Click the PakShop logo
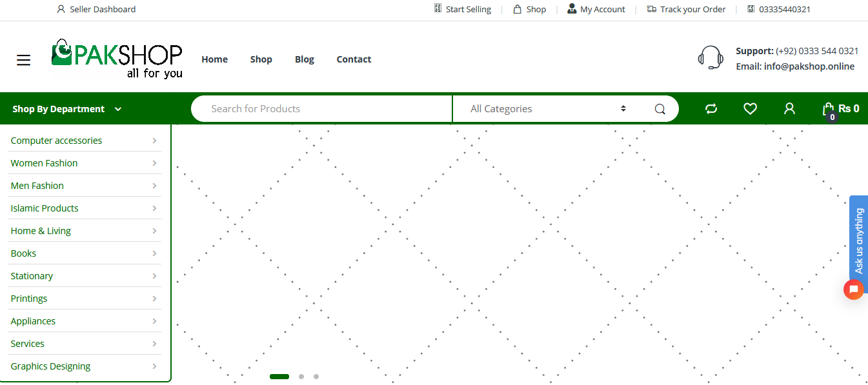 [117, 59]
